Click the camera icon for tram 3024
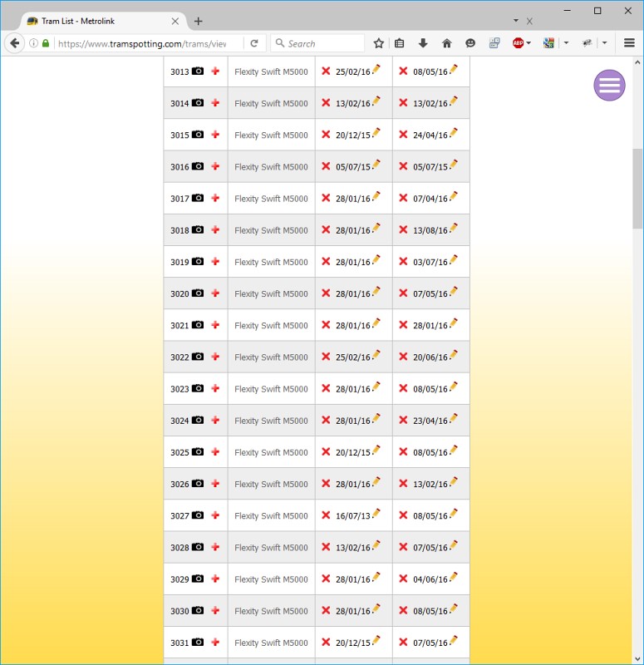 198,420
